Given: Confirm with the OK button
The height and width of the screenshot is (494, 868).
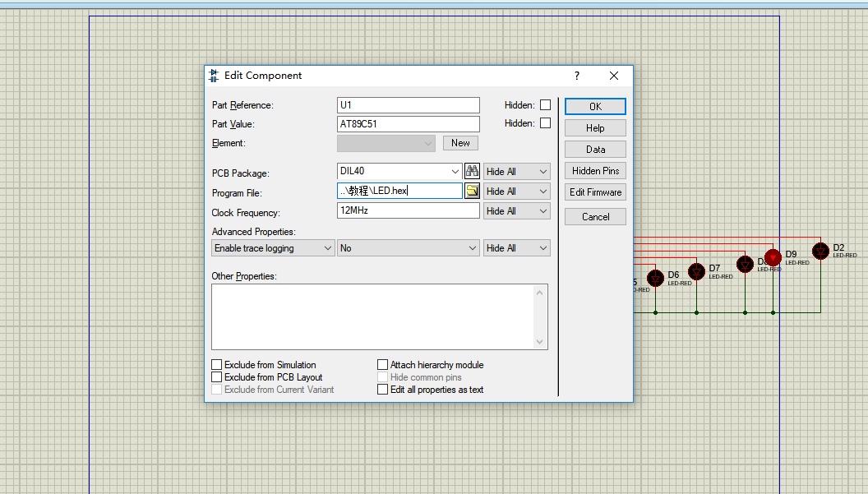Looking at the screenshot, I should pos(595,106).
